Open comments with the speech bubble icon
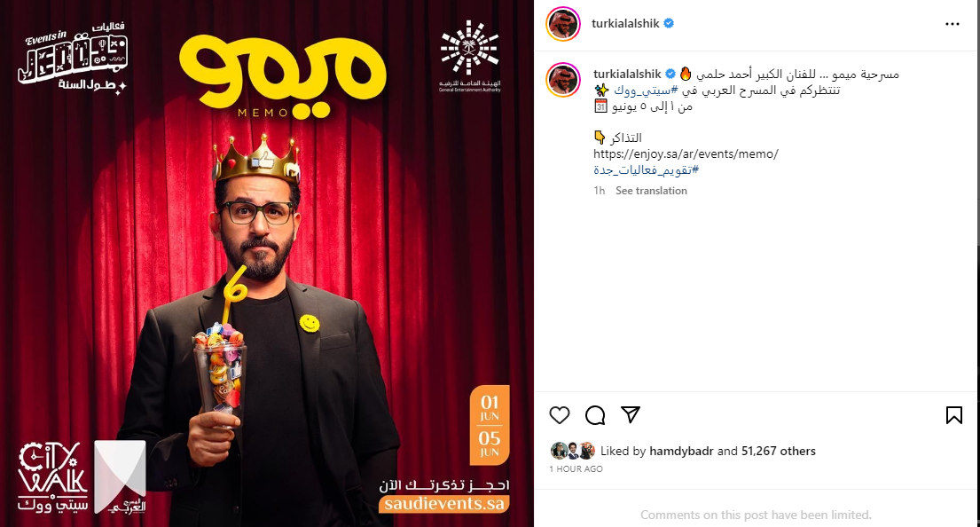The height and width of the screenshot is (527, 980). coord(595,415)
